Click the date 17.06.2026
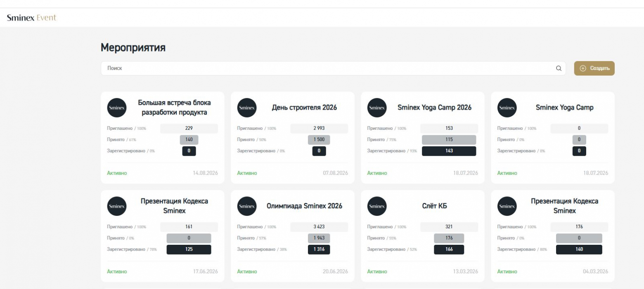644x289 pixels. [206, 272]
